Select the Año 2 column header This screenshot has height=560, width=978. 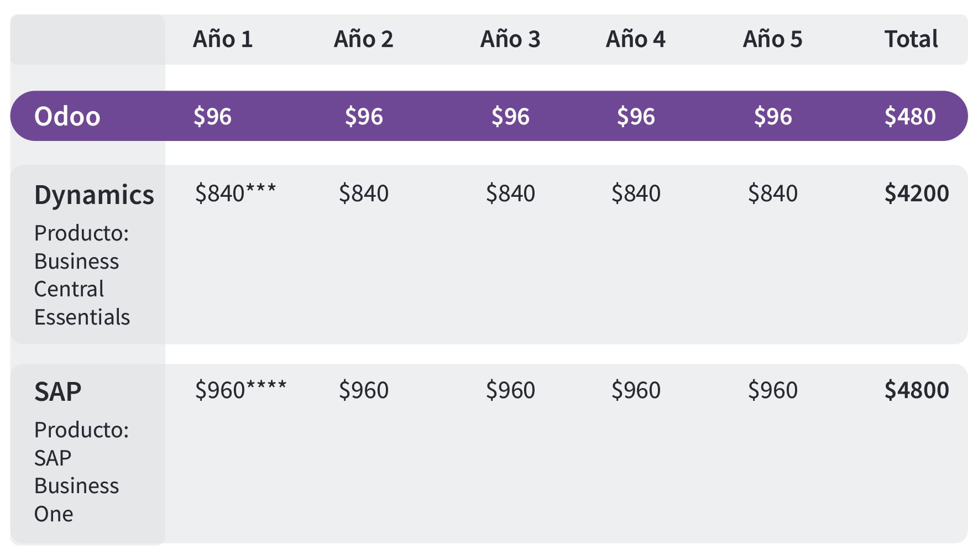tap(364, 39)
